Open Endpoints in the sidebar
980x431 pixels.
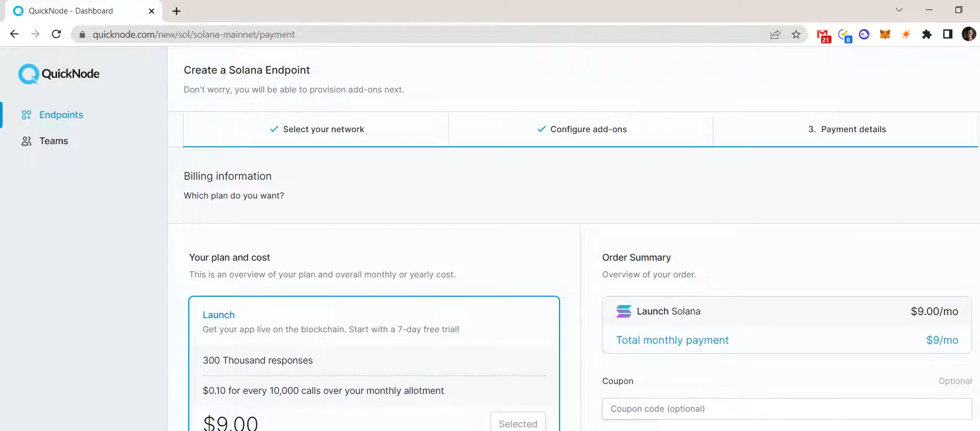pyautogui.click(x=61, y=115)
